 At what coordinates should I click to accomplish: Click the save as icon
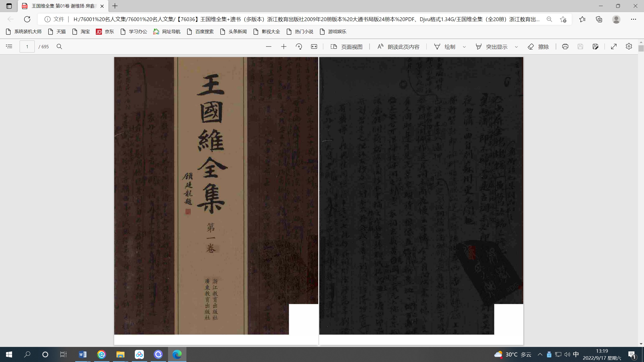point(595,47)
